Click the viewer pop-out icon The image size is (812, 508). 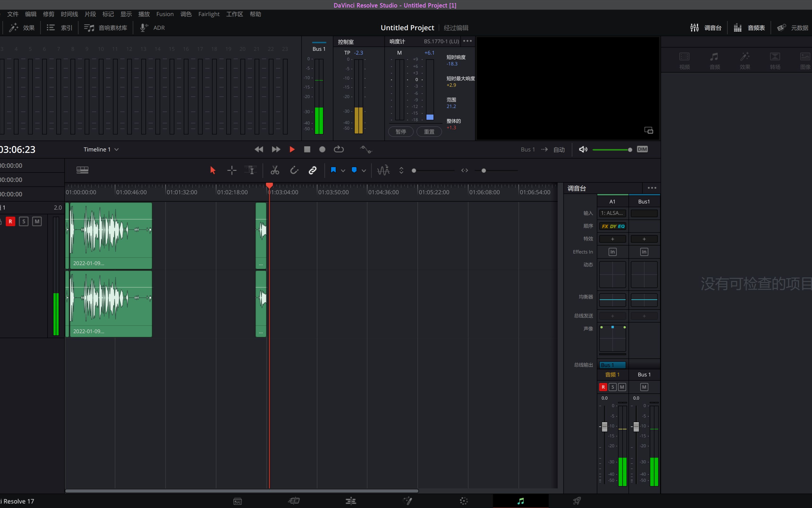[x=649, y=130]
